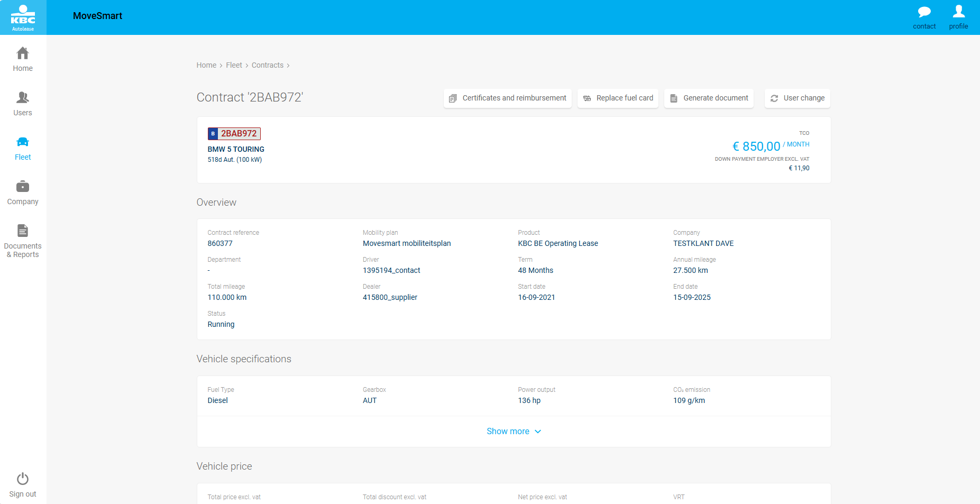Click the chevron after the Contracts breadcrumb
The image size is (980, 504).
click(288, 66)
